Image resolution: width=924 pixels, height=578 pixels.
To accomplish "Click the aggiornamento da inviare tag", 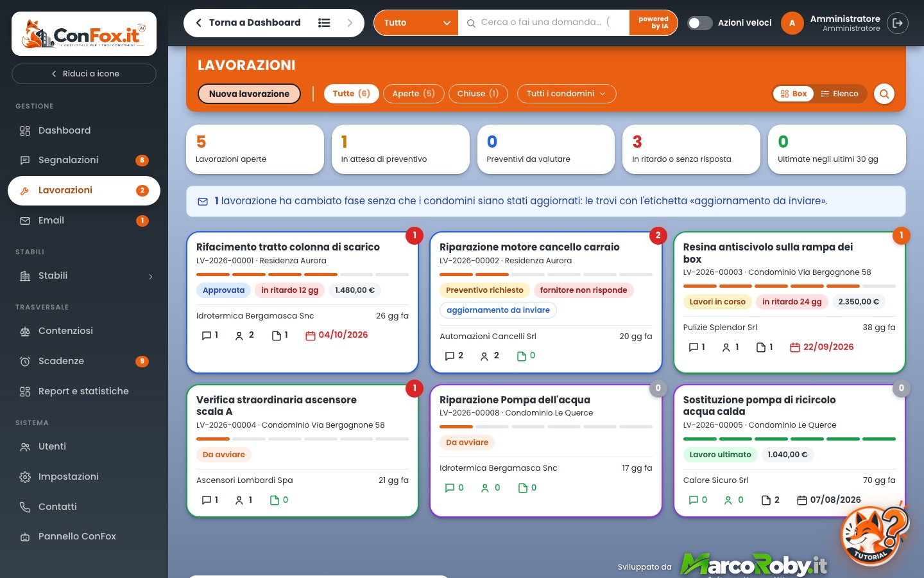I will coord(498,310).
